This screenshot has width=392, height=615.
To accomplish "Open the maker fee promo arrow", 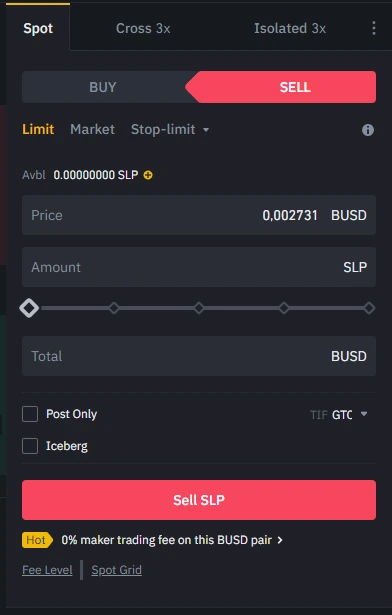I will [280, 540].
